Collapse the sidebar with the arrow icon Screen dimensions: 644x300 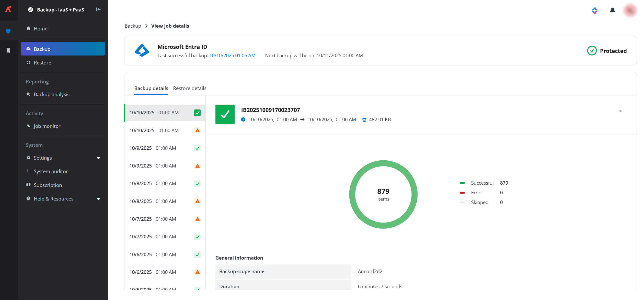click(x=98, y=9)
